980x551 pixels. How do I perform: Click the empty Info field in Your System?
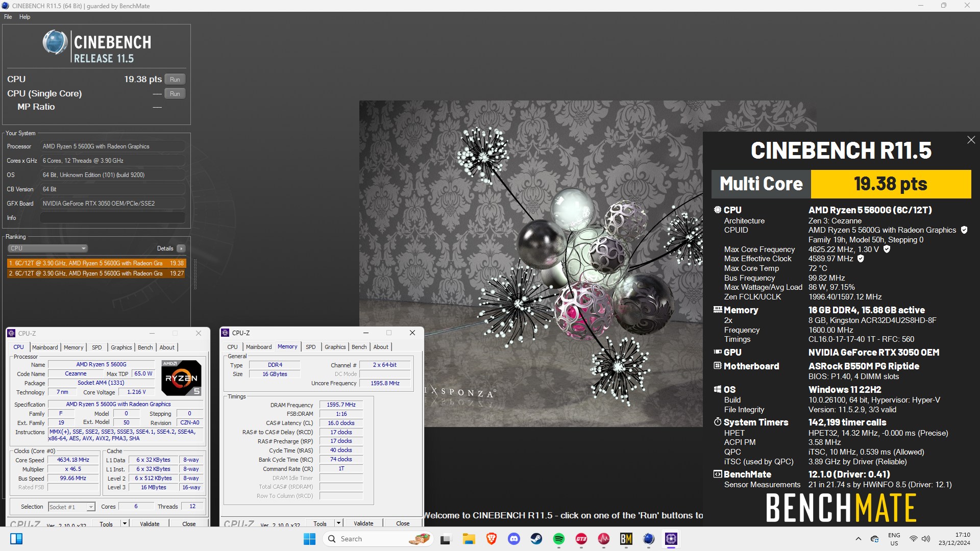112,218
